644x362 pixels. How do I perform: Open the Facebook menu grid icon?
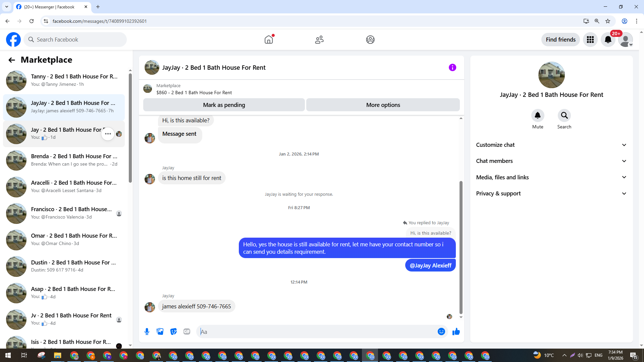590,40
